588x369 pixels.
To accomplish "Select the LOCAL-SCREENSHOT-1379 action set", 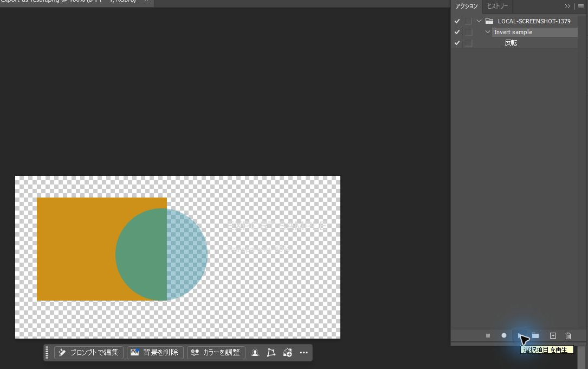I will pos(534,21).
